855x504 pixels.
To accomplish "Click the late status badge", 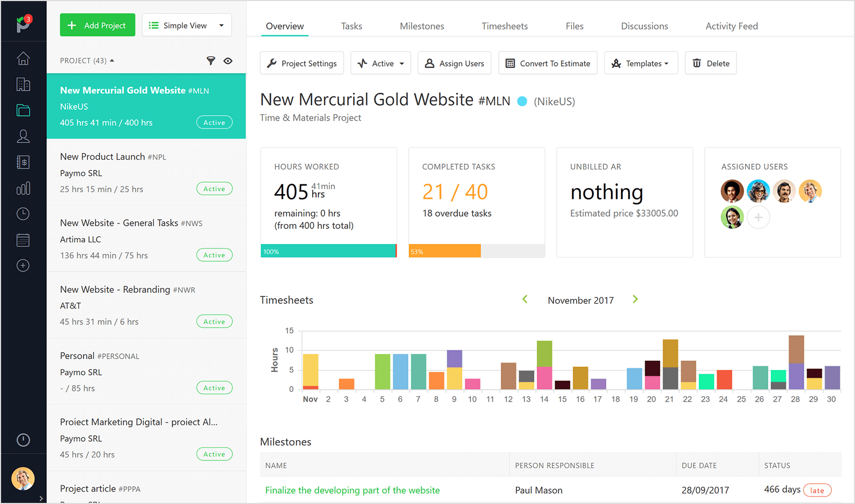I will point(817,490).
